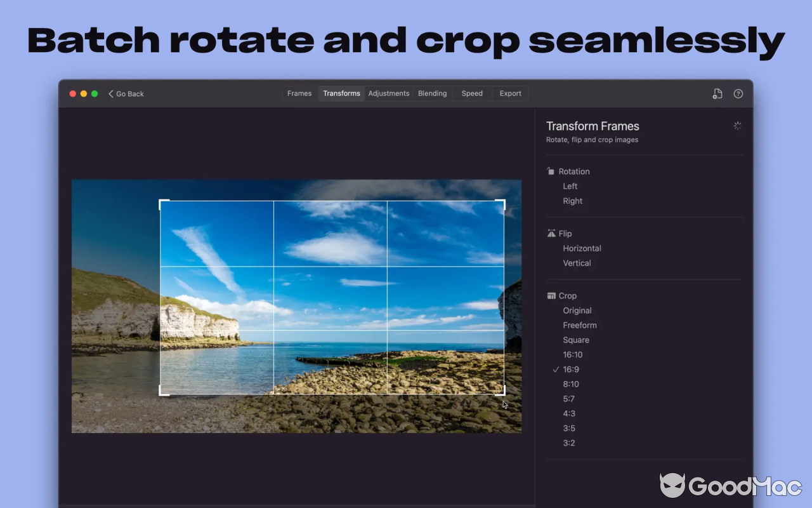This screenshot has height=508, width=812.
Task: Click the Flip section icon
Action: point(551,234)
